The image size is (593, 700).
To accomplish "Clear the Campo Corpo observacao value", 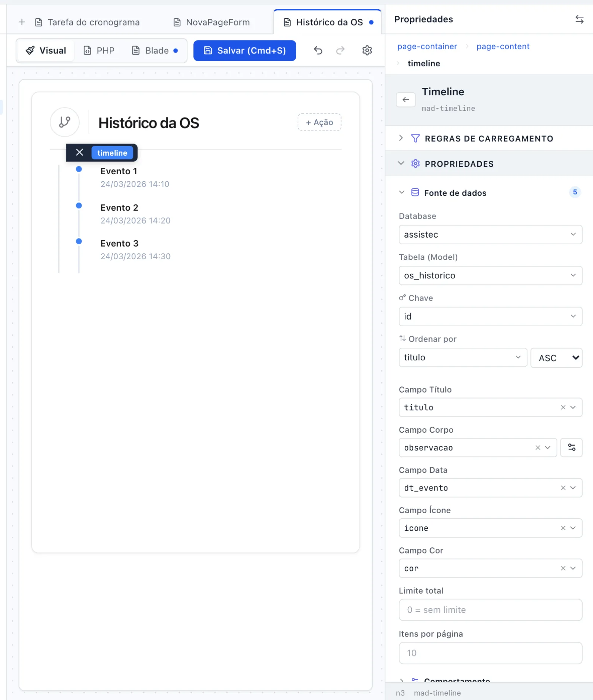I will pos(538,448).
